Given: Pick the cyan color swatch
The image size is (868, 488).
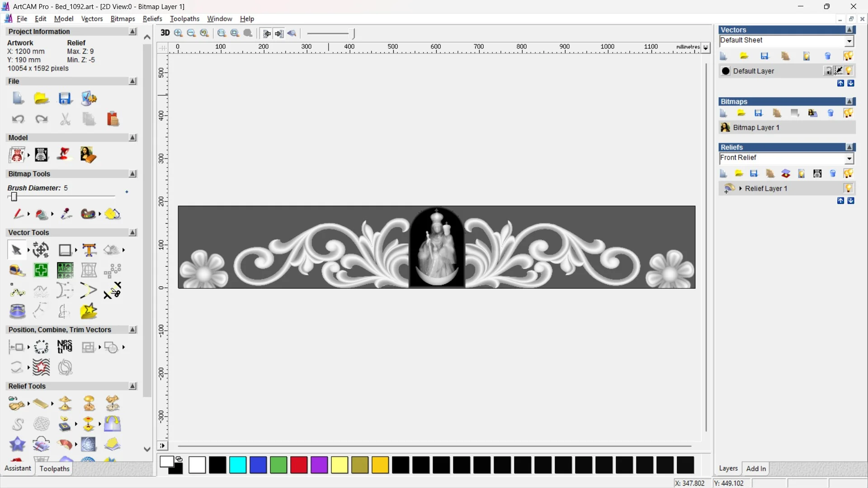Looking at the screenshot, I should (238, 465).
